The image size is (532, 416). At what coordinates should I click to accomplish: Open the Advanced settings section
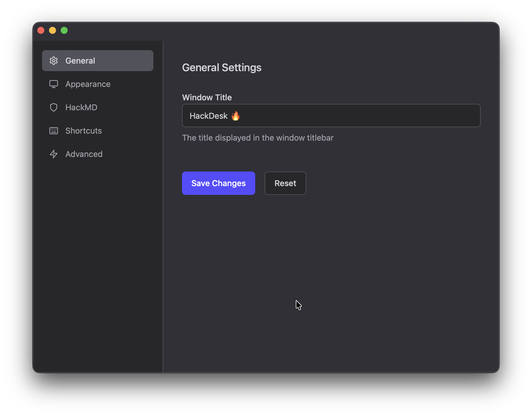(x=98, y=154)
